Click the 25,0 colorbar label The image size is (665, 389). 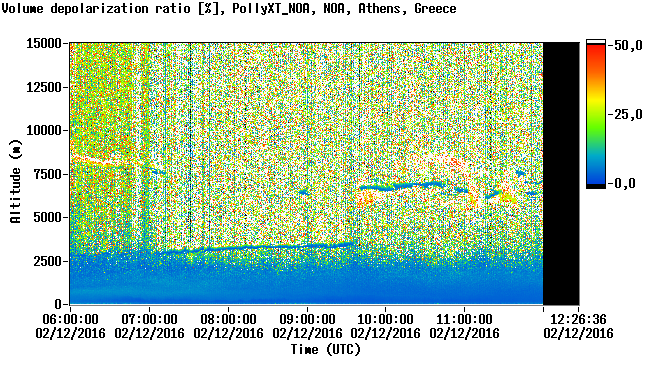[x=628, y=115]
